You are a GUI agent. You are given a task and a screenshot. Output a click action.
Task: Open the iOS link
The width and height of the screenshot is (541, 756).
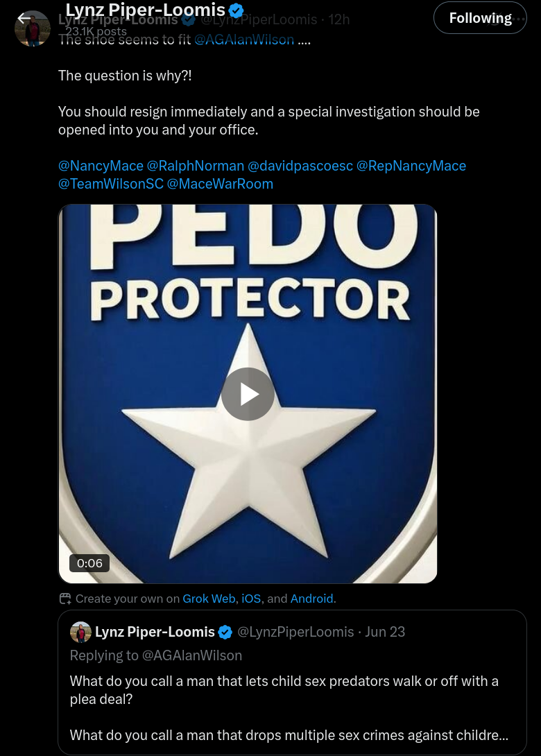pos(251,599)
